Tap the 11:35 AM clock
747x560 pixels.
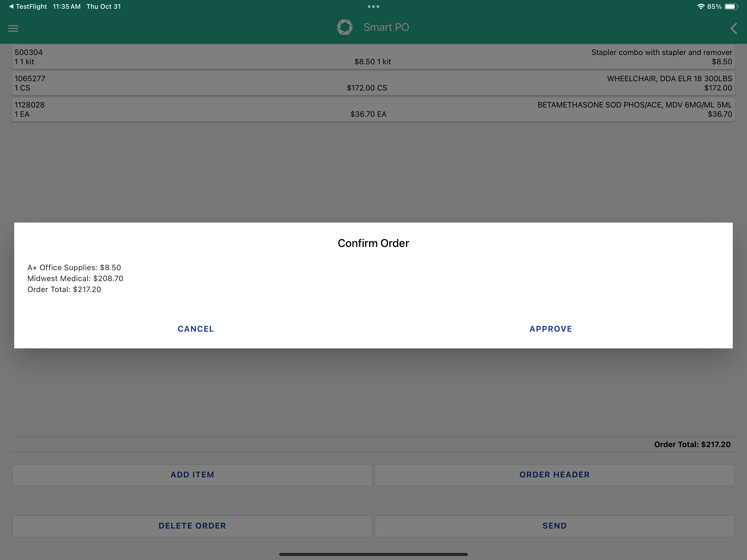(66, 6)
